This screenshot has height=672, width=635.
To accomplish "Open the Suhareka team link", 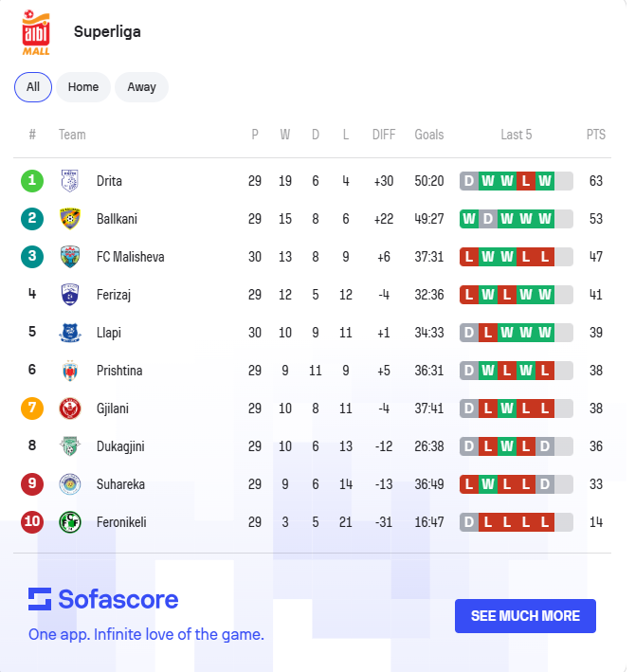I will pos(120,484).
